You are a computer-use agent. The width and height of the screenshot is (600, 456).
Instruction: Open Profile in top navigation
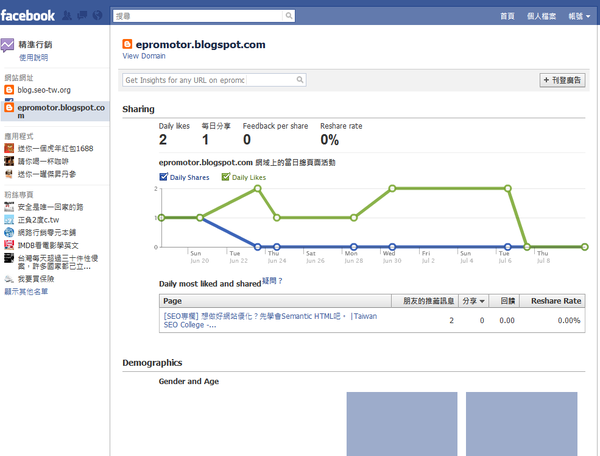coord(541,16)
